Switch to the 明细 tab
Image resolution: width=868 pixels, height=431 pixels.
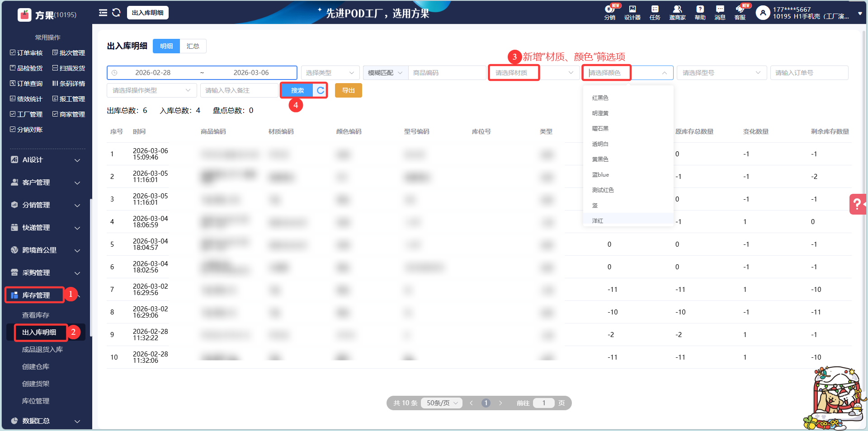[166, 46]
